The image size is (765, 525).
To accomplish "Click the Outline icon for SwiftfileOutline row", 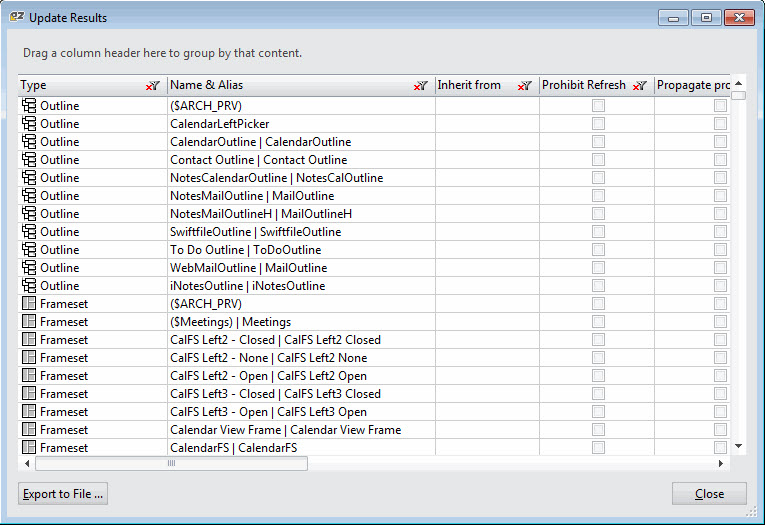I will [29, 232].
